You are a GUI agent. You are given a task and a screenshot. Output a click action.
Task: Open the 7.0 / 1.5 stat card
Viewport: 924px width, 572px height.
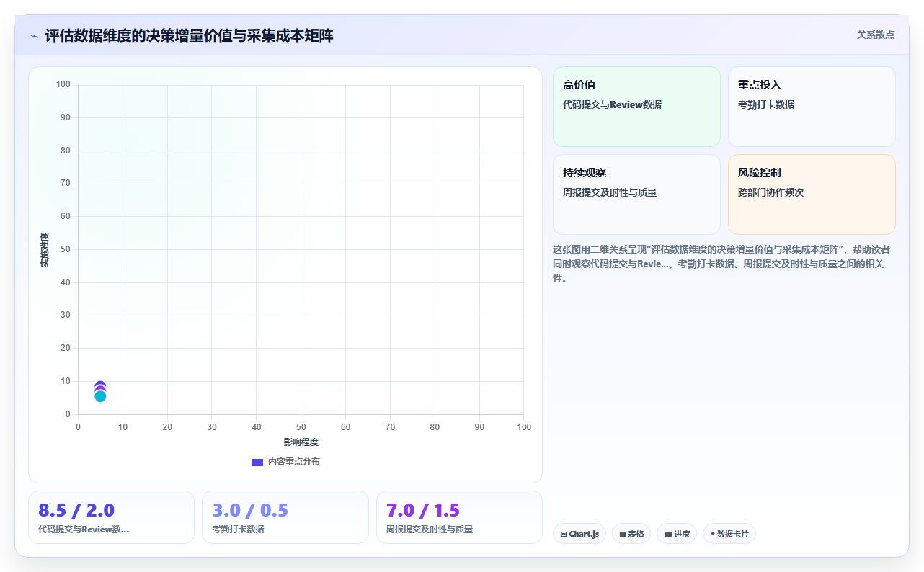tap(459, 517)
